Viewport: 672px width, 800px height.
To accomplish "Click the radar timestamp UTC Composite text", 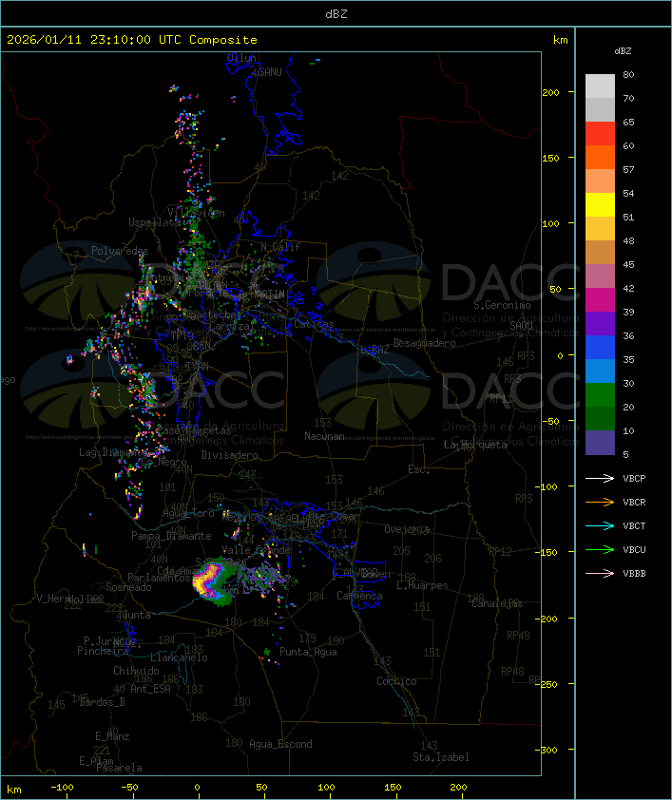I will pos(131,40).
